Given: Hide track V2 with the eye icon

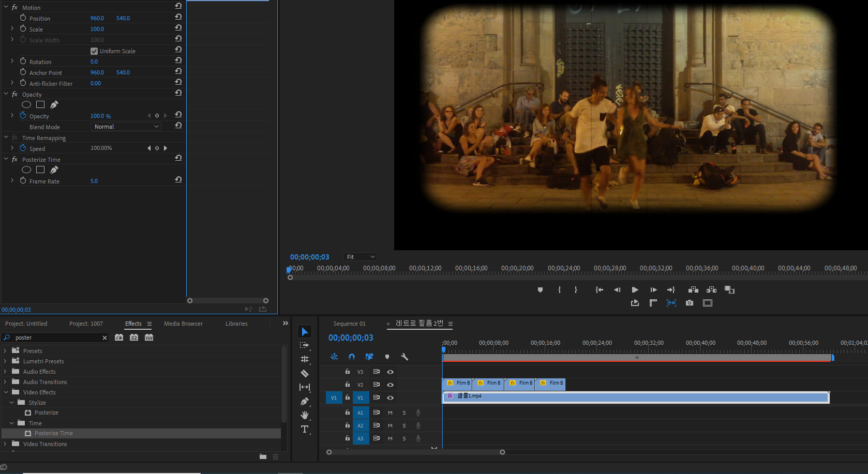Looking at the screenshot, I should pos(391,385).
